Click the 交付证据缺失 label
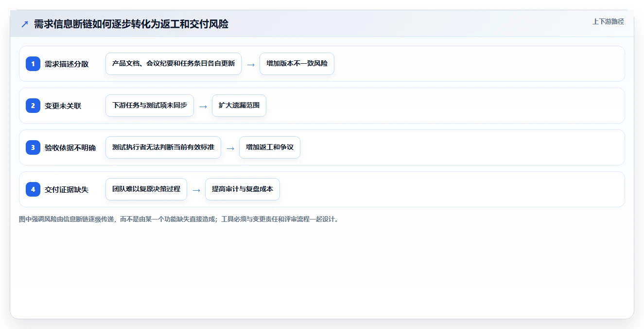 pyautogui.click(x=67, y=189)
